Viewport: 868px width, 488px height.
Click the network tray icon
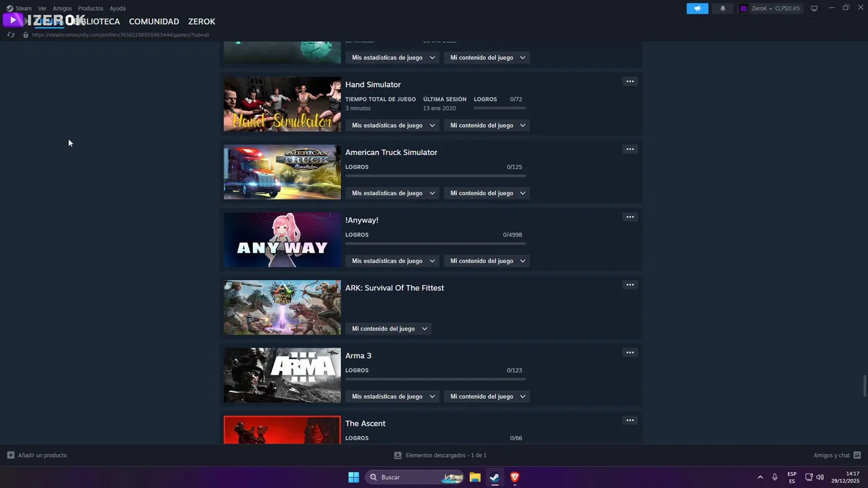pos(809,477)
